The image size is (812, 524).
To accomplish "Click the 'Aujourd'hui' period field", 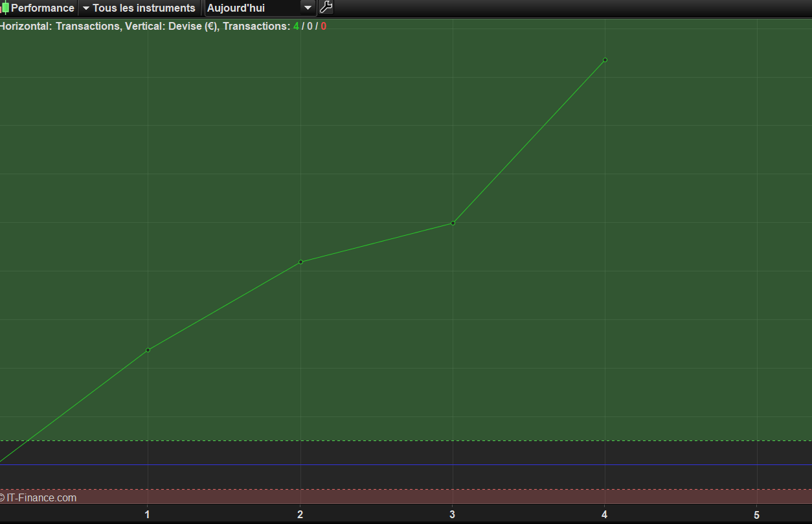I will (260, 8).
